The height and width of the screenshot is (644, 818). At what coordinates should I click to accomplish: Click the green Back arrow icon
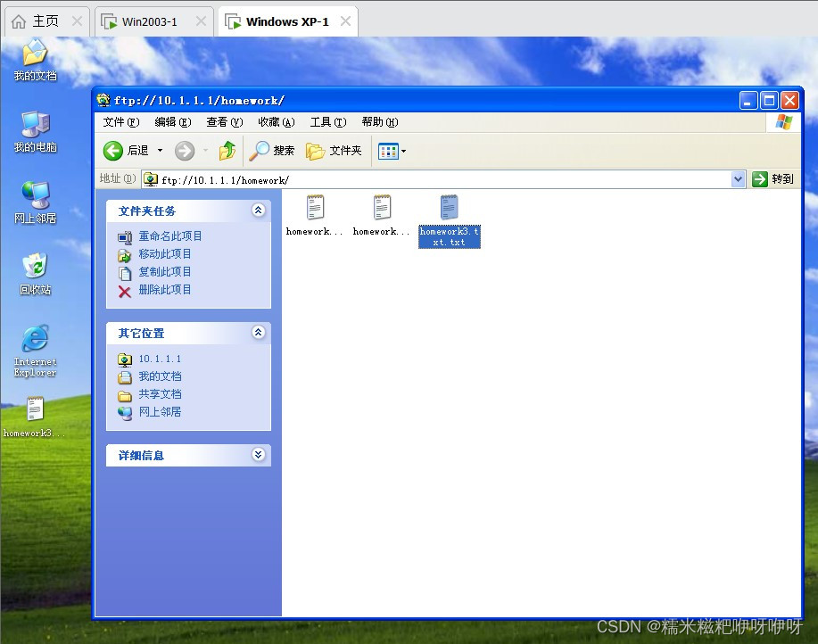click(112, 152)
